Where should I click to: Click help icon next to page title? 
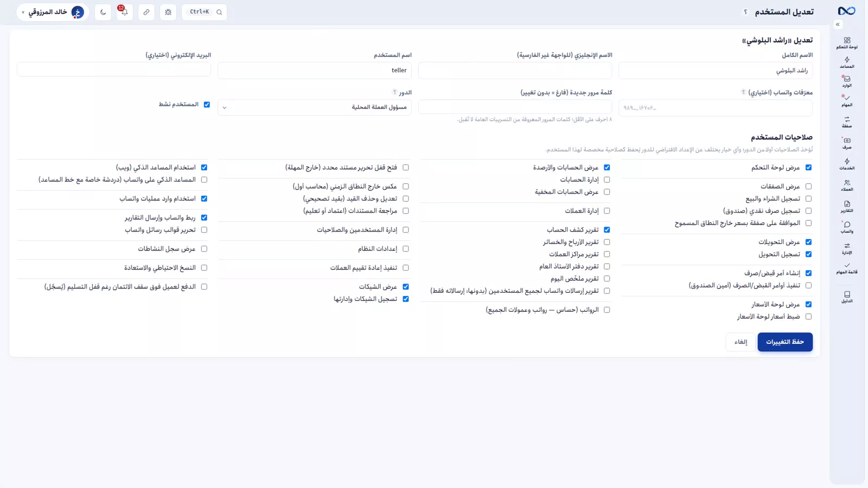coord(745,12)
